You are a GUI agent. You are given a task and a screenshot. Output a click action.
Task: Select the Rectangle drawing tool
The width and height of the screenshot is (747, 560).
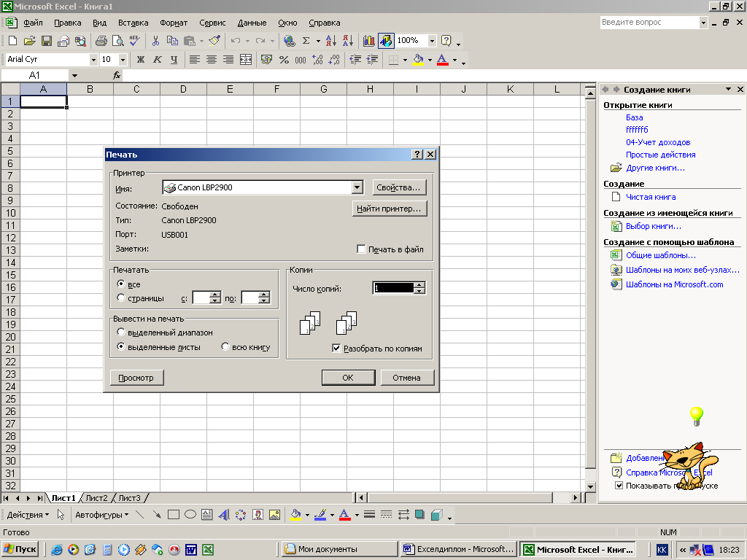(x=174, y=515)
